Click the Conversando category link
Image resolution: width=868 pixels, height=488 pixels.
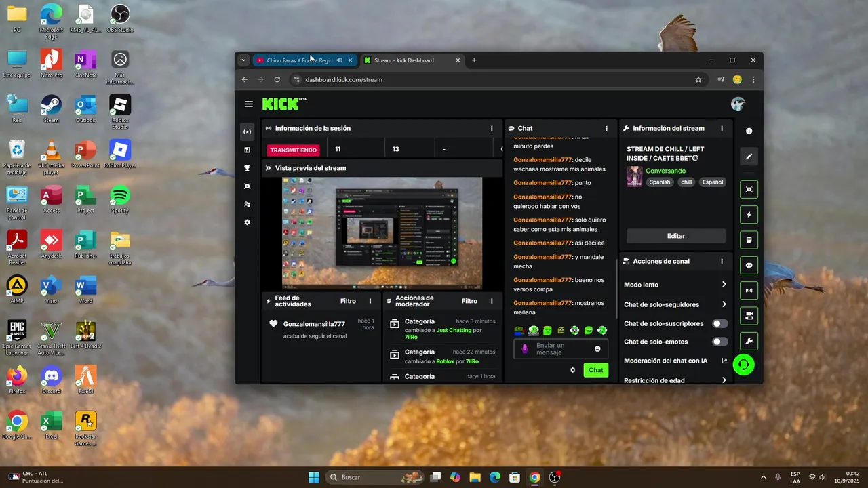665,171
